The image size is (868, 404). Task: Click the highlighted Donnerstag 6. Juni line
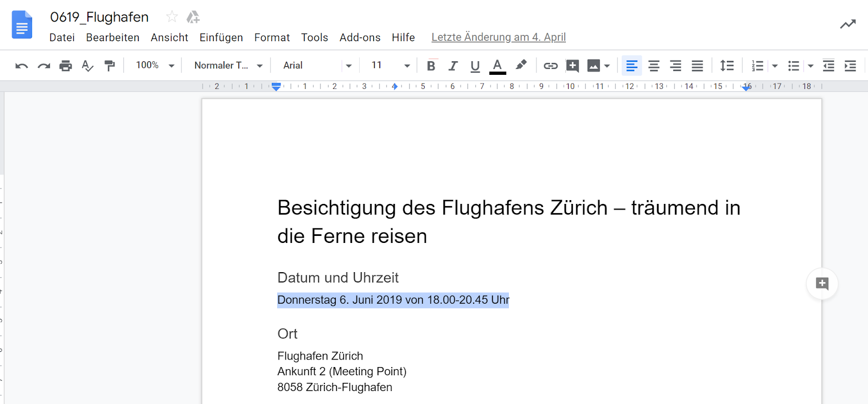click(393, 300)
